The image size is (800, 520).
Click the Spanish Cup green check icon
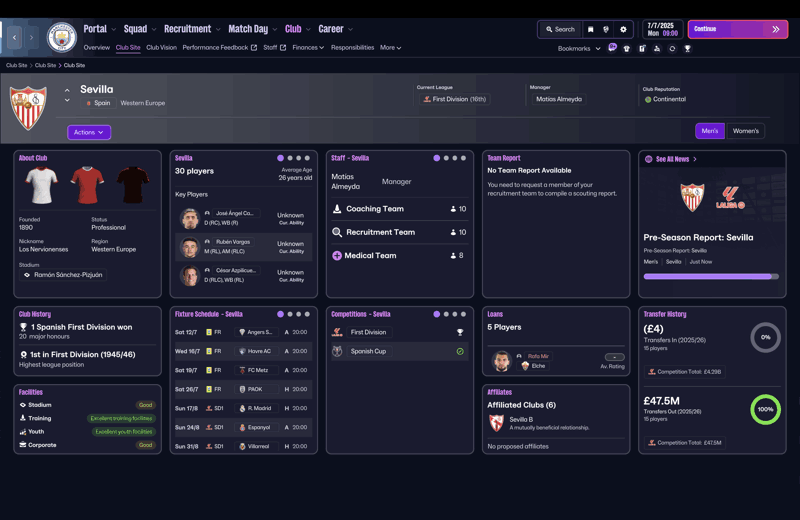460,352
